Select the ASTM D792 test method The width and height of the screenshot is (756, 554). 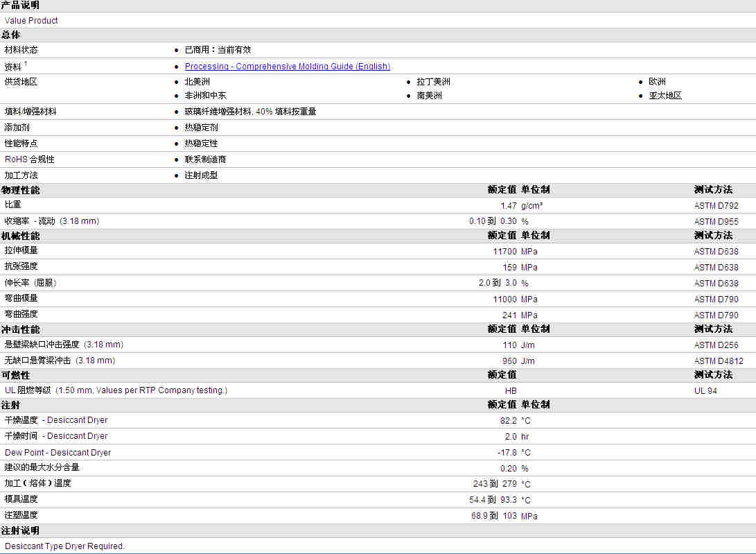pyautogui.click(x=716, y=206)
